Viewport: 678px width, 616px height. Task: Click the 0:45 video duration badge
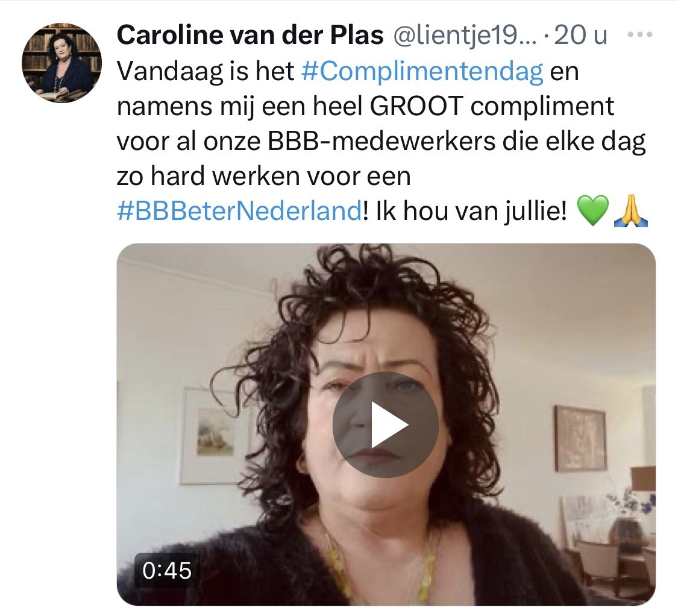pyautogui.click(x=167, y=570)
